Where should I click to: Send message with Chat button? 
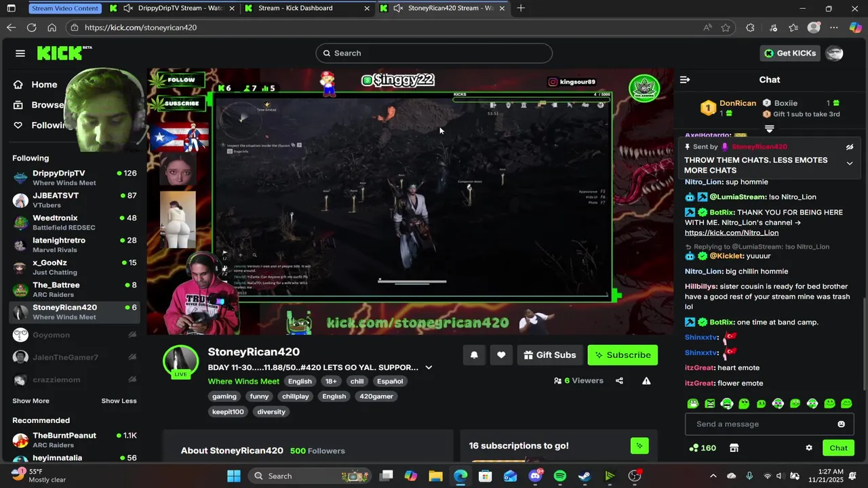pos(838,448)
